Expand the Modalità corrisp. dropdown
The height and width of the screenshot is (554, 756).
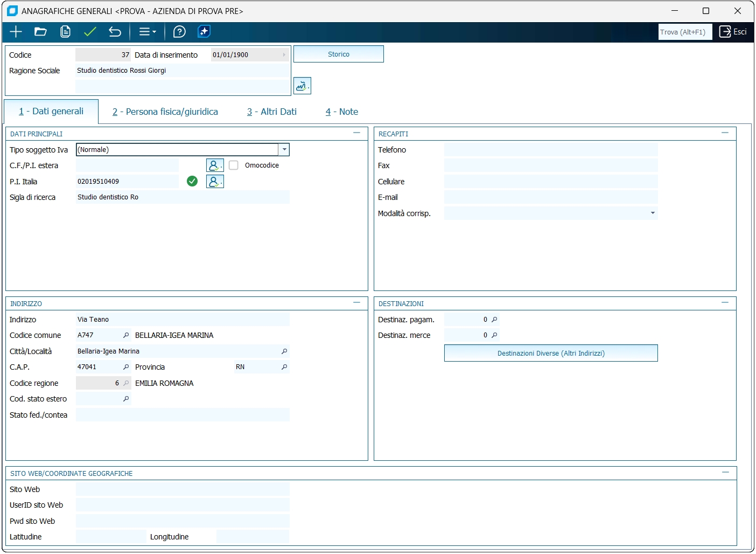coord(653,213)
